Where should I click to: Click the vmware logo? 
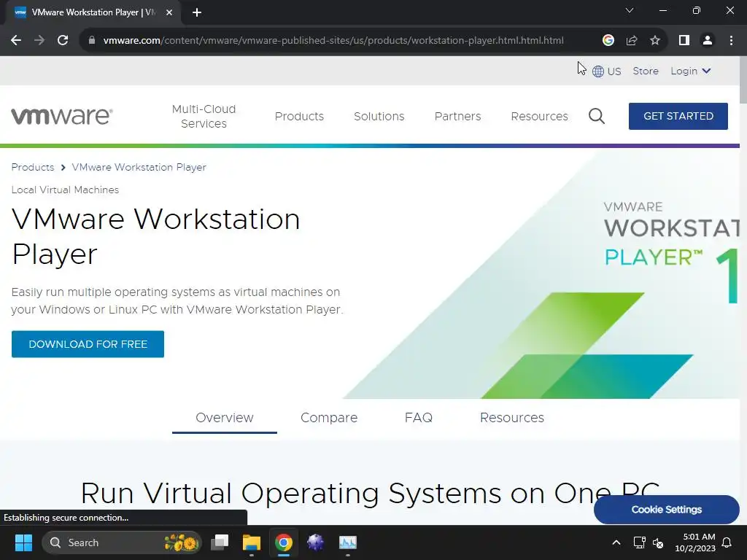point(62,116)
